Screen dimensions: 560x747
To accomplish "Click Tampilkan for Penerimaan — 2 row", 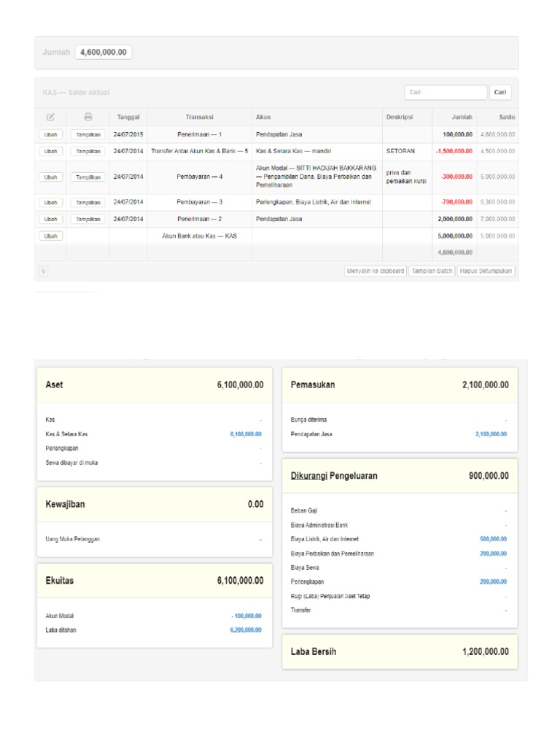I will 88,219.
